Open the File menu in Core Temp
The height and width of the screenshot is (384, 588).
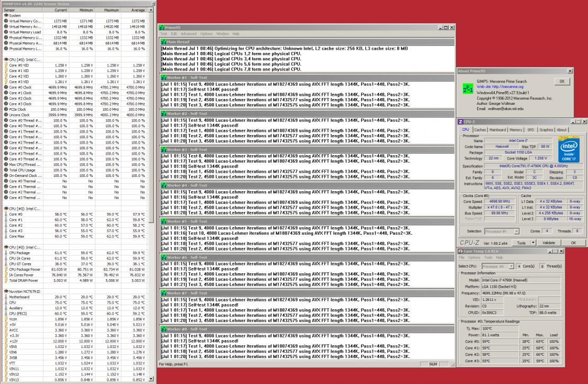coord(462,258)
